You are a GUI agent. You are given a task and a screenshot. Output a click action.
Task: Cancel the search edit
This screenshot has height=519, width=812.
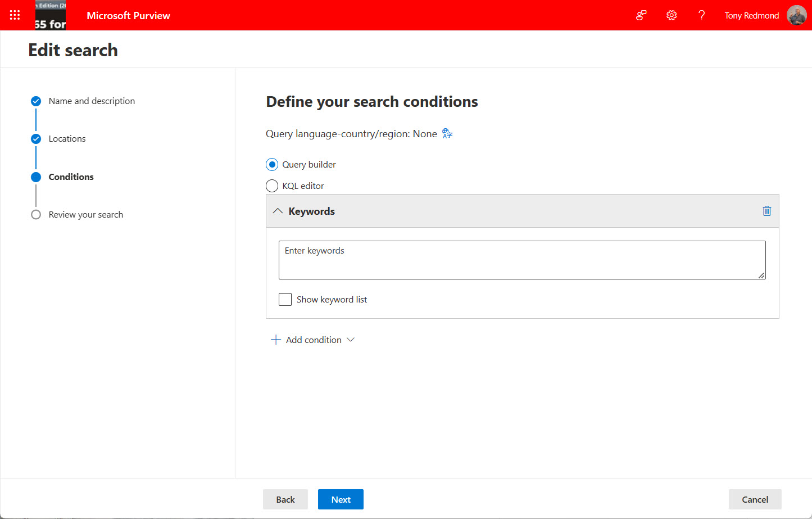(755, 499)
